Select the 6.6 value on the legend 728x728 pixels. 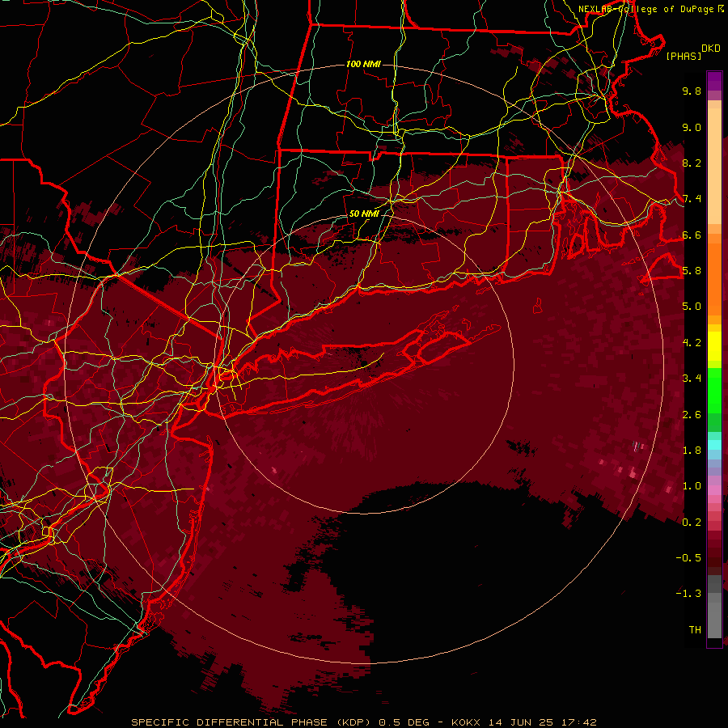(692, 235)
